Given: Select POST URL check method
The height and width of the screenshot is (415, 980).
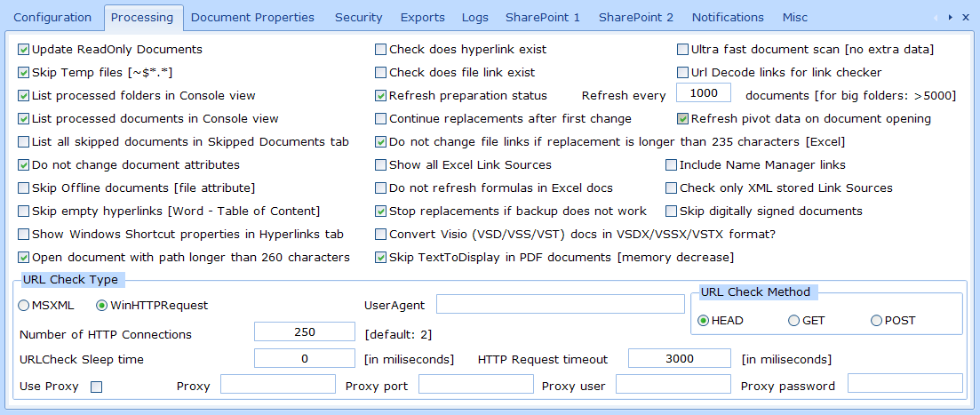Looking at the screenshot, I should [876, 321].
